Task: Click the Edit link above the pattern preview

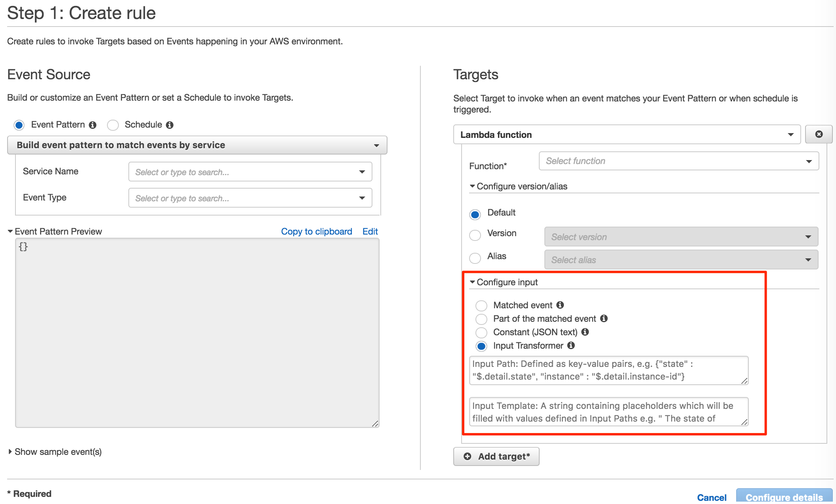Action: point(370,231)
